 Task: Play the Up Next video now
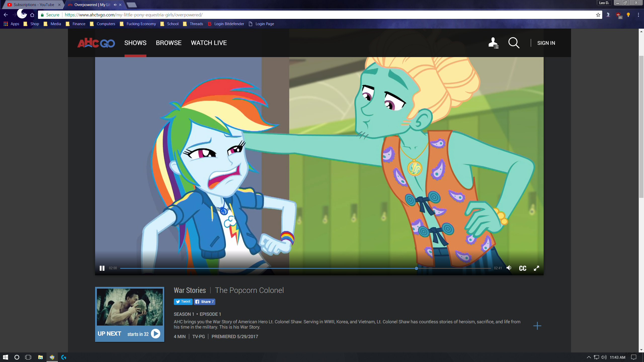click(x=155, y=334)
